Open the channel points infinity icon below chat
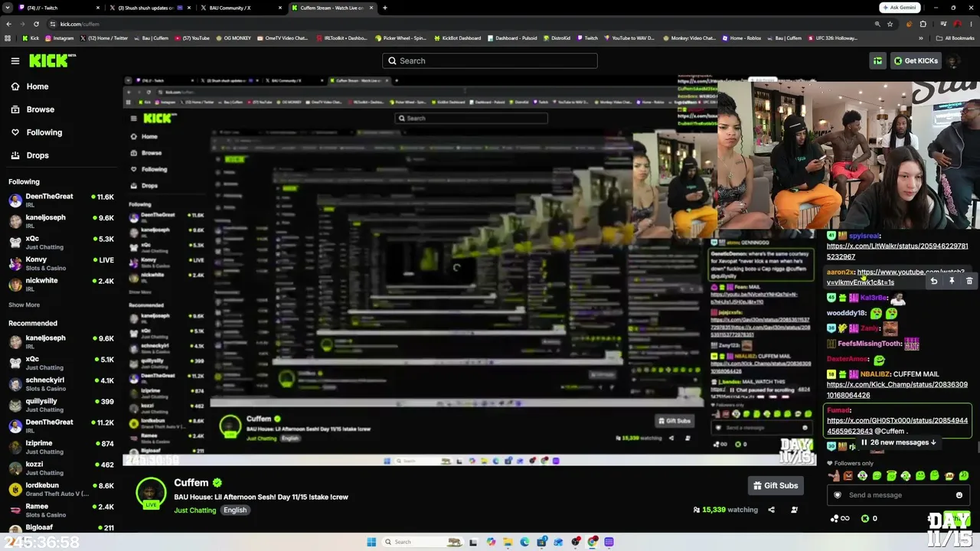This screenshot has width=980, height=551. tap(840, 518)
